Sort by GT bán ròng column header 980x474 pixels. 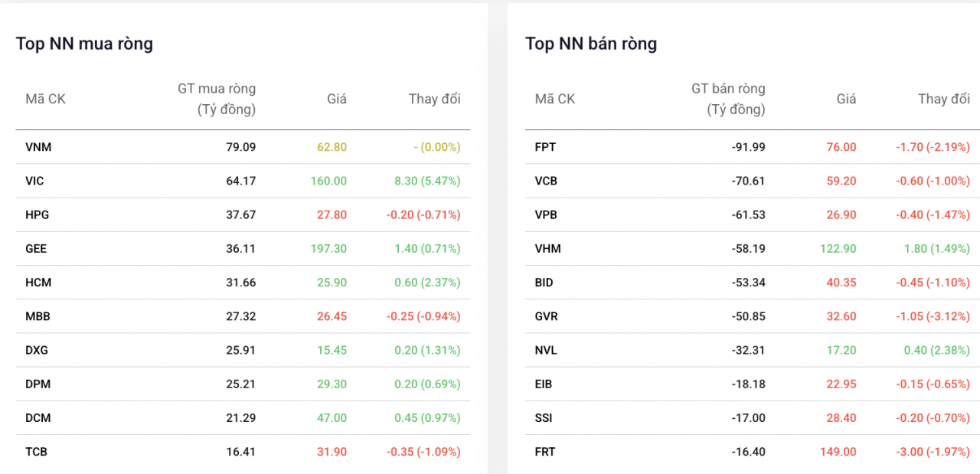pyautogui.click(x=727, y=99)
